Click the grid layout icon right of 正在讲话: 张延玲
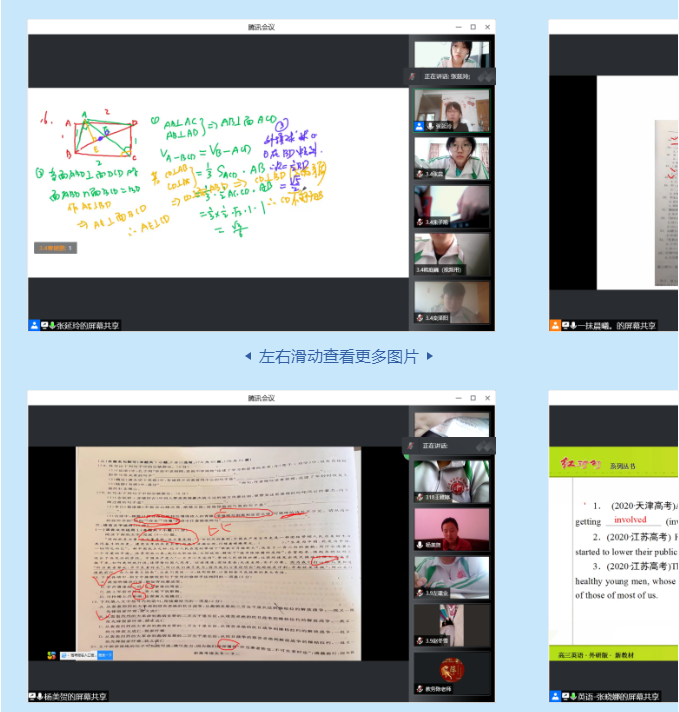 coord(485,76)
